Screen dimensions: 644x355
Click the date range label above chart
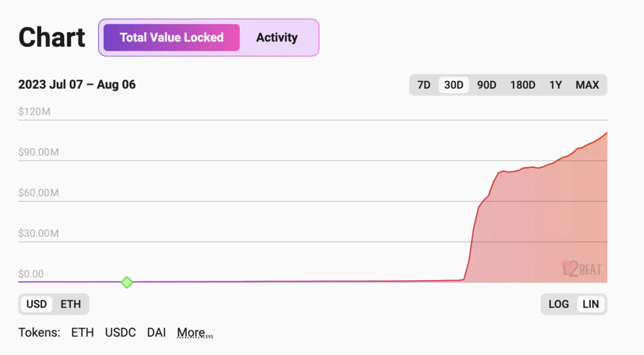tap(77, 85)
